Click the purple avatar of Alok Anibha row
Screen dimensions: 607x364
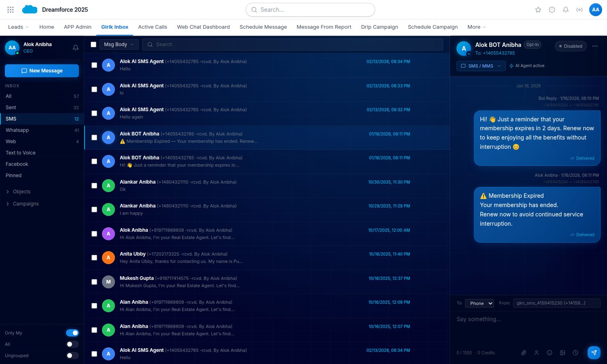108,234
